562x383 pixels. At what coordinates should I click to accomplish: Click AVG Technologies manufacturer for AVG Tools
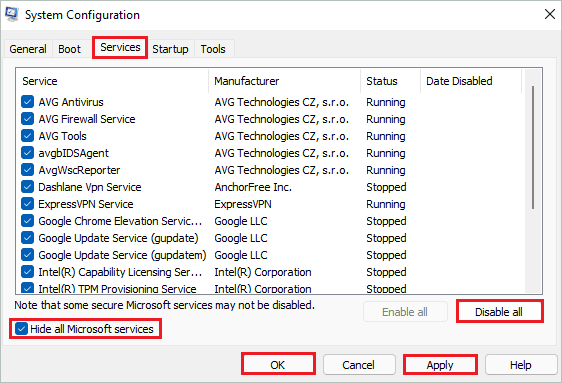pos(281,136)
